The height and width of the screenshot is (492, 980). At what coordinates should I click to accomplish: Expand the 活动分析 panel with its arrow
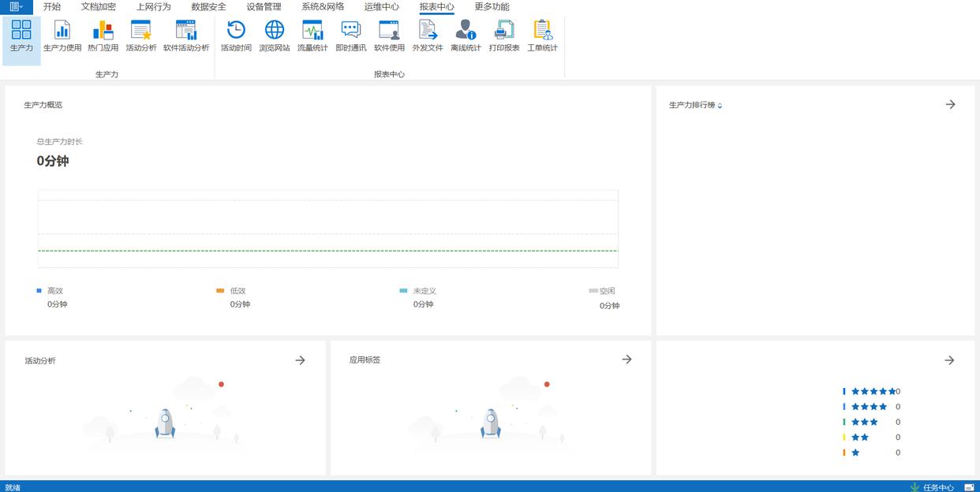300,360
